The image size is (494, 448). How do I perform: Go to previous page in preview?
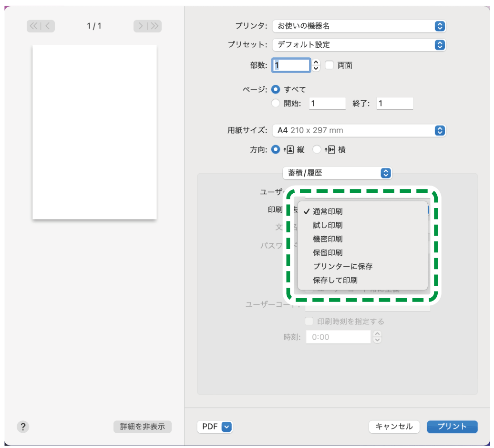click(49, 26)
